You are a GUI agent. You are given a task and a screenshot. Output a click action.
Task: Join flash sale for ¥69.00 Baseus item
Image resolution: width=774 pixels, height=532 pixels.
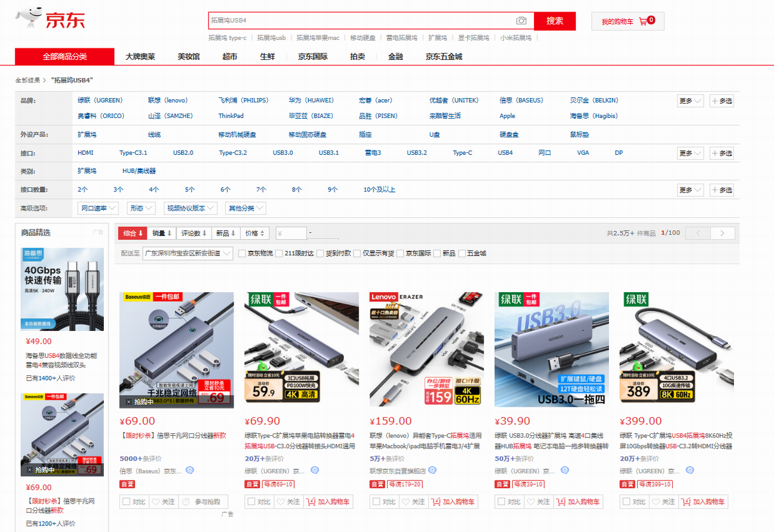click(x=202, y=502)
